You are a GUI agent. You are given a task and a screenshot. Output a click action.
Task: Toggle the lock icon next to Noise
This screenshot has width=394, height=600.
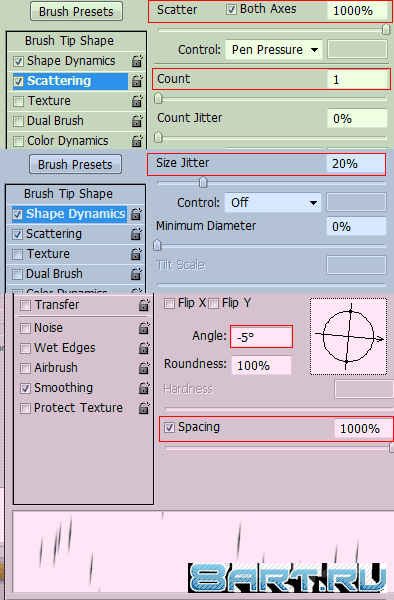[144, 328]
